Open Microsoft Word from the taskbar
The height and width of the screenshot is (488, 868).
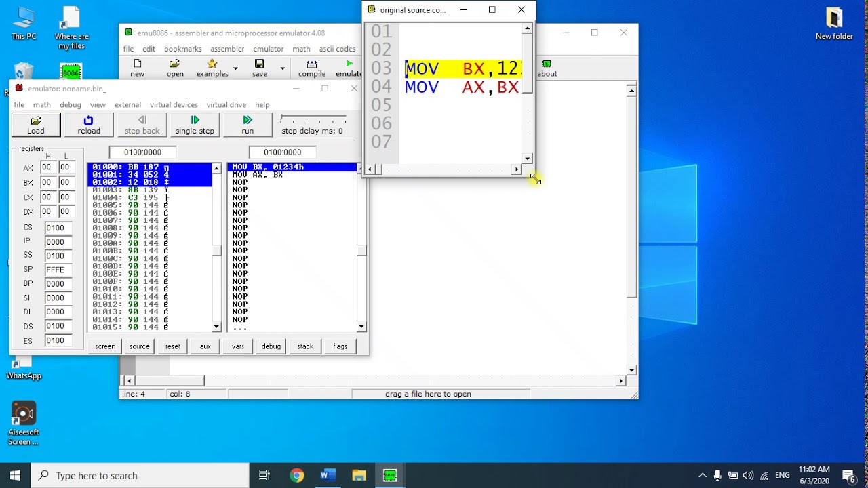[x=328, y=476]
